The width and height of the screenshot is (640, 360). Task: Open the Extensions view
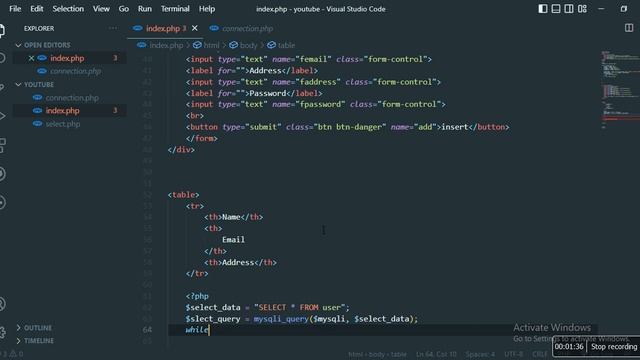[2, 145]
